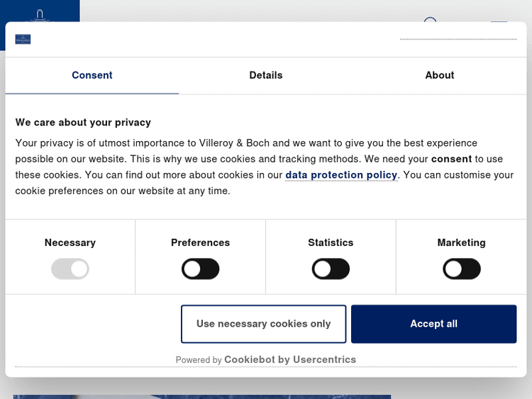Image resolution: width=532 pixels, height=399 pixels.
Task: Click the site logo behind the dialog
Action: pos(40,13)
